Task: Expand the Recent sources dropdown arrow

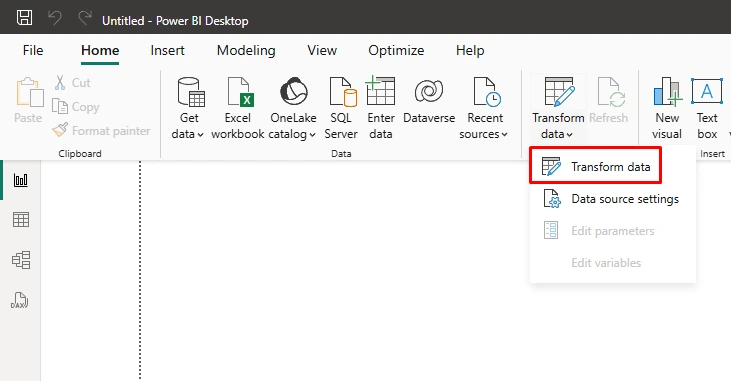Action: [504, 135]
